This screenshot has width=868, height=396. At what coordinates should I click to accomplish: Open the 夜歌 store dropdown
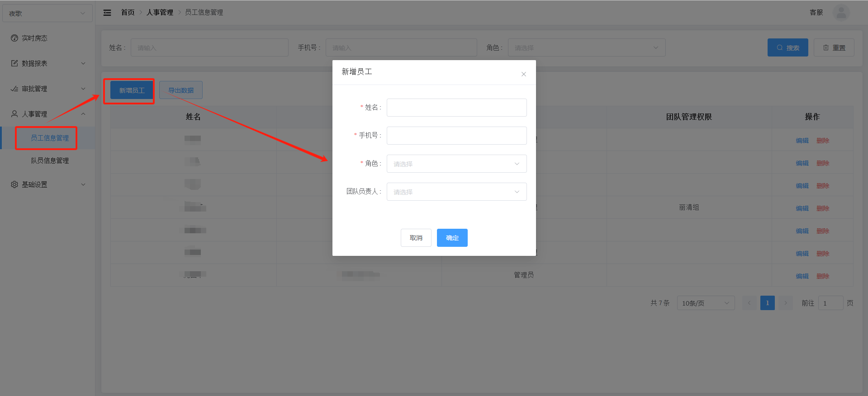pos(47,13)
